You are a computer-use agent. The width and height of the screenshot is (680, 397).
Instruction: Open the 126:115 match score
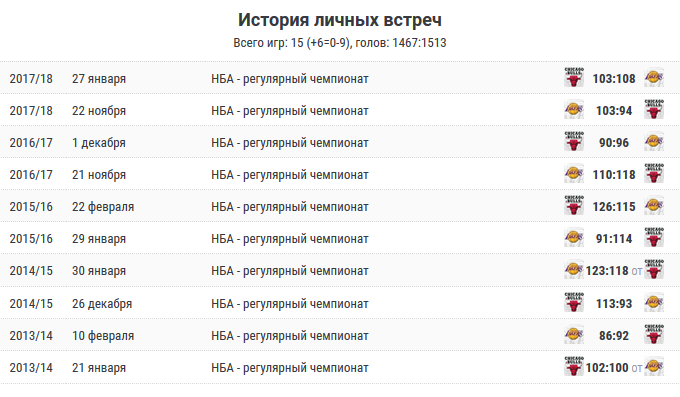coord(614,207)
